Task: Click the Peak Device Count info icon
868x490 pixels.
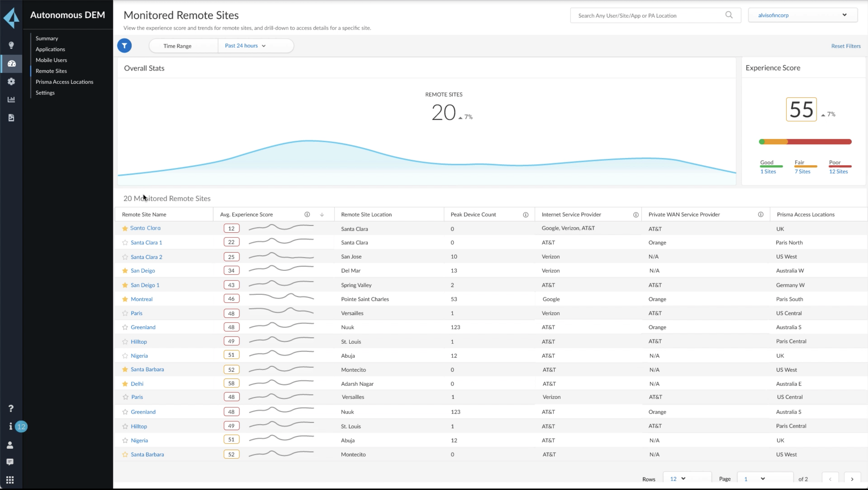Action: coord(526,215)
